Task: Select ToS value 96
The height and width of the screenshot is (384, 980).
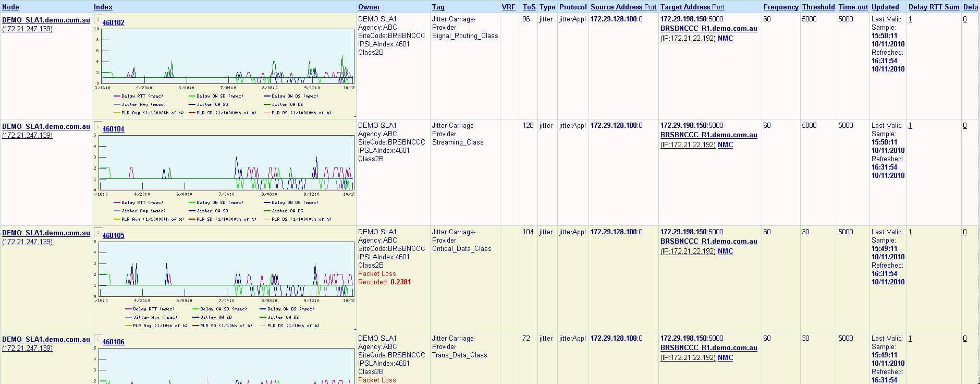Action: click(526, 19)
